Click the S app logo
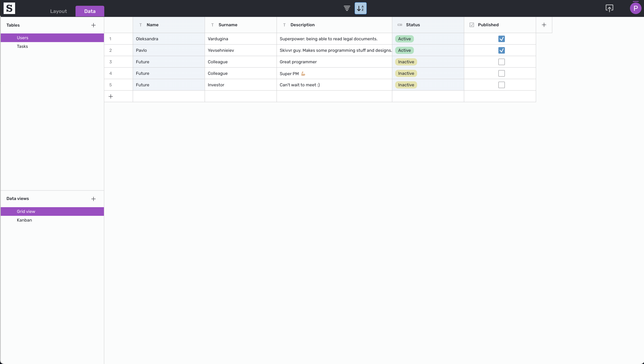This screenshot has width=644, height=364. (9, 8)
